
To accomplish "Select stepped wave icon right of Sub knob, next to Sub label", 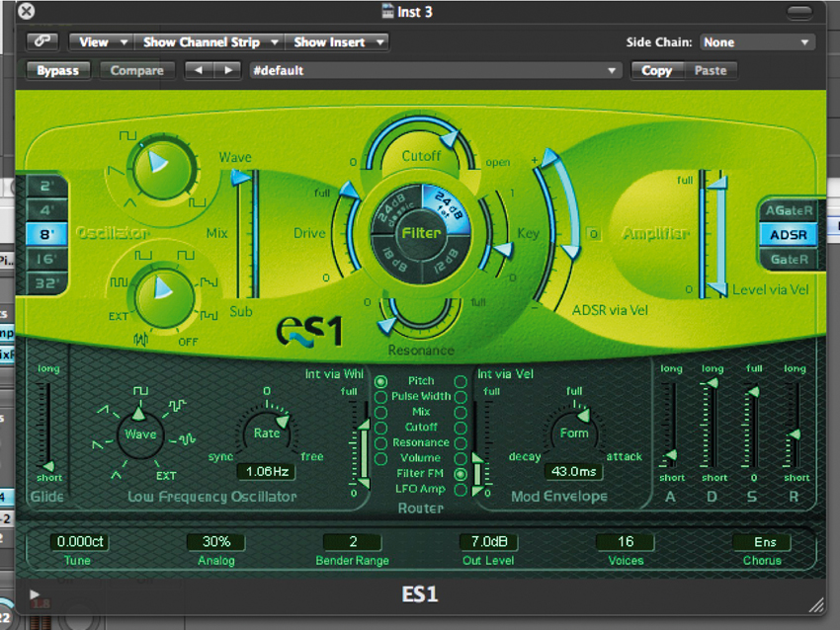I will click(x=209, y=315).
